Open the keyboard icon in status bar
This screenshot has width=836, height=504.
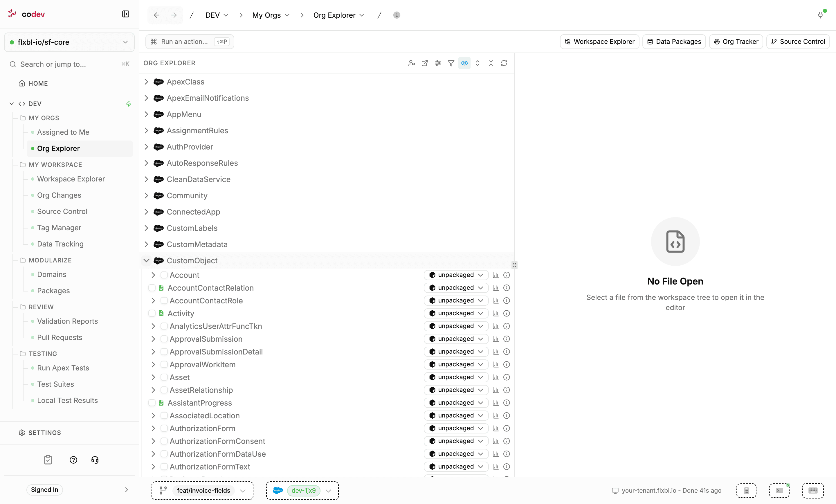813,490
